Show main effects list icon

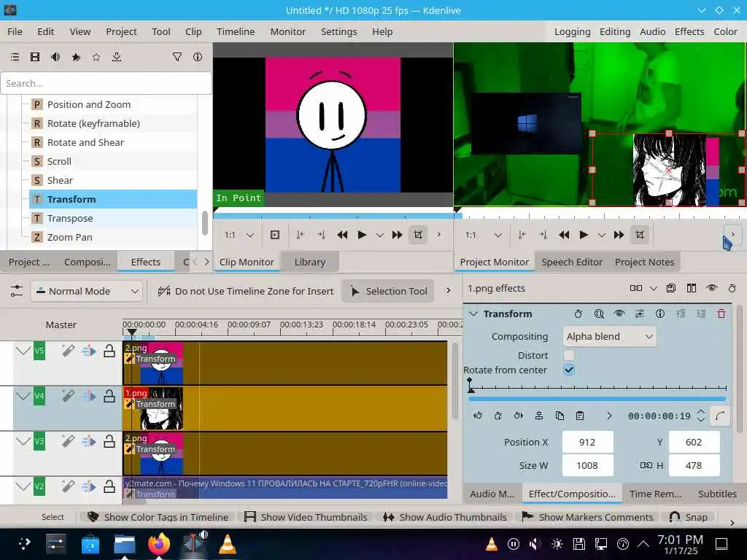coord(15,57)
